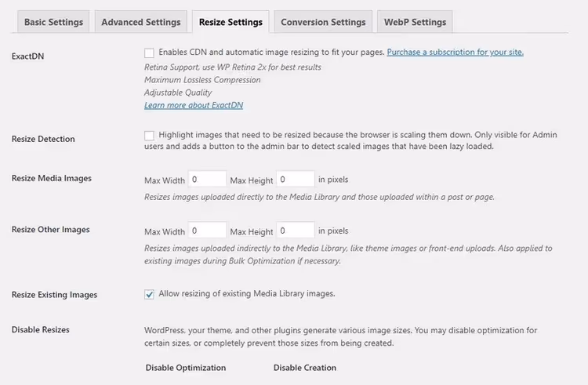The width and height of the screenshot is (588, 385).
Task: Select the Resize Settings tab
Action: tap(230, 22)
